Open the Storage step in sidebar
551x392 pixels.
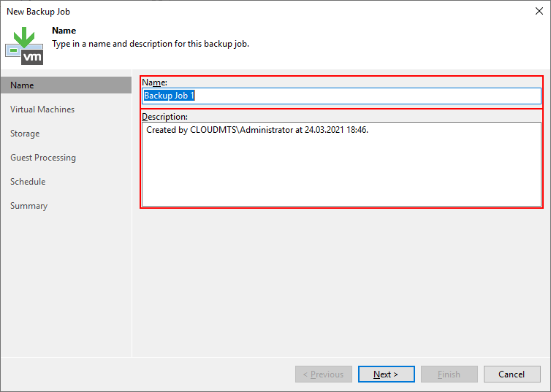click(25, 134)
